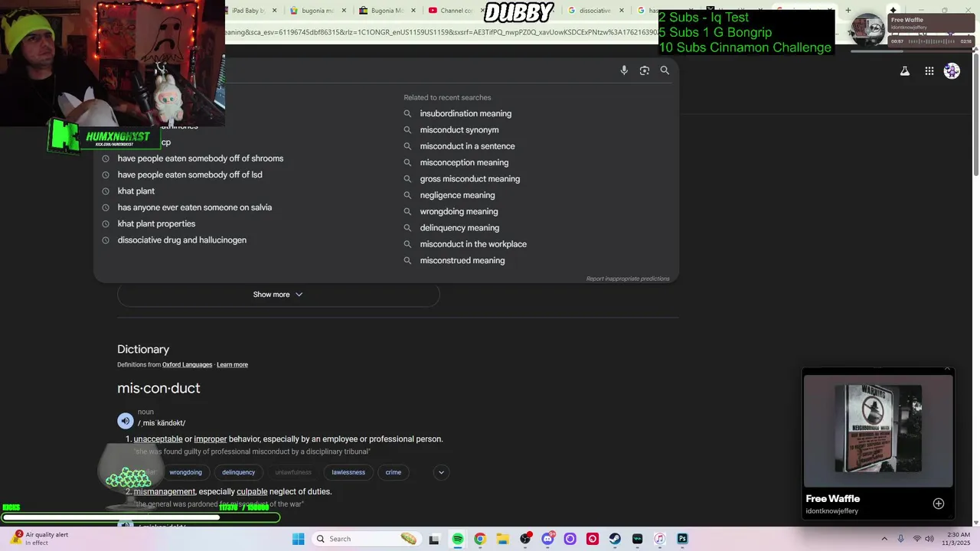Open Discord from the taskbar
The width and height of the screenshot is (980, 551).
[x=547, y=539]
